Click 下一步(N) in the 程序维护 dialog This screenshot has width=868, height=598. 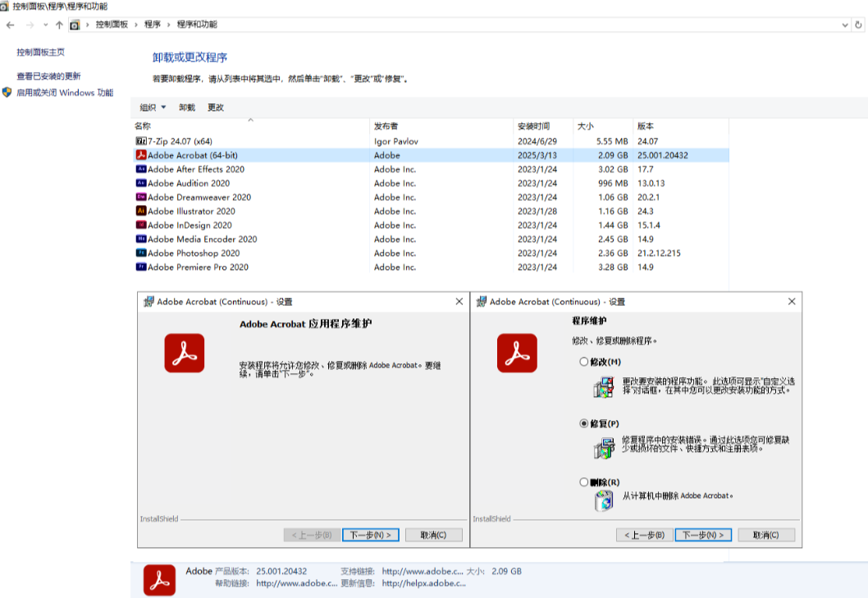(703, 534)
